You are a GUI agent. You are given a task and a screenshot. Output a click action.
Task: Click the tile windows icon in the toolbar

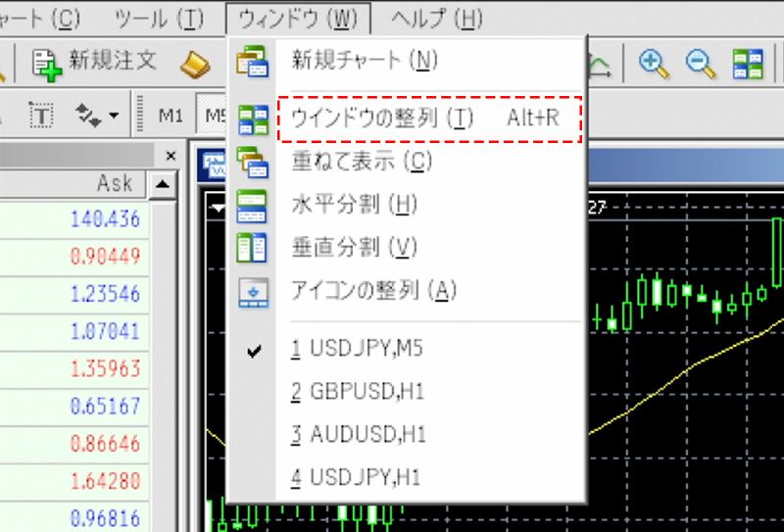(x=748, y=64)
